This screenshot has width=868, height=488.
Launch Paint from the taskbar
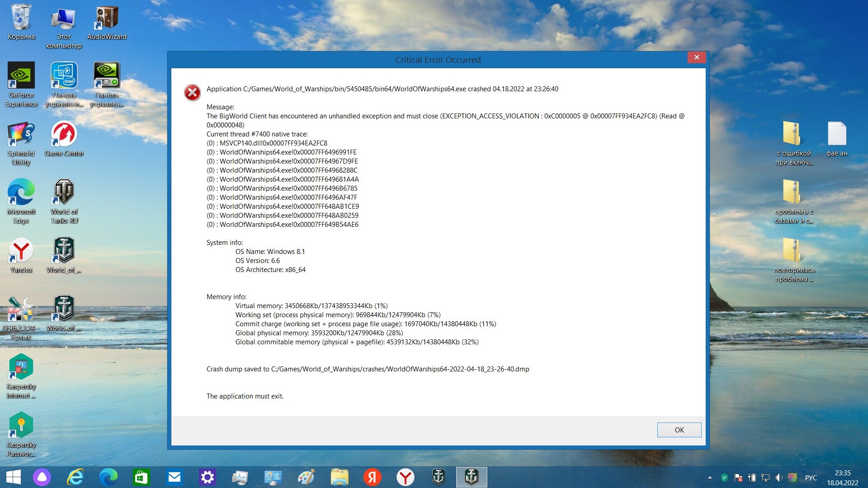click(x=306, y=477)
